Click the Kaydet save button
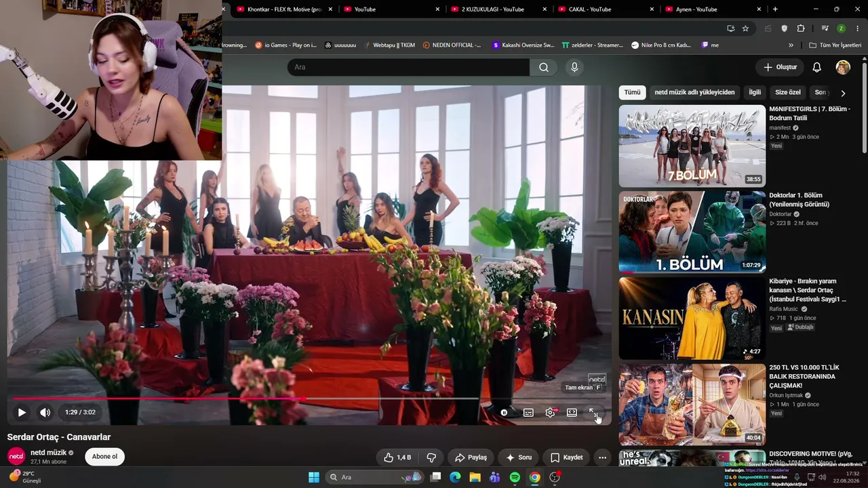This screenshot has height=488, width=868. [x=567, y=457]
